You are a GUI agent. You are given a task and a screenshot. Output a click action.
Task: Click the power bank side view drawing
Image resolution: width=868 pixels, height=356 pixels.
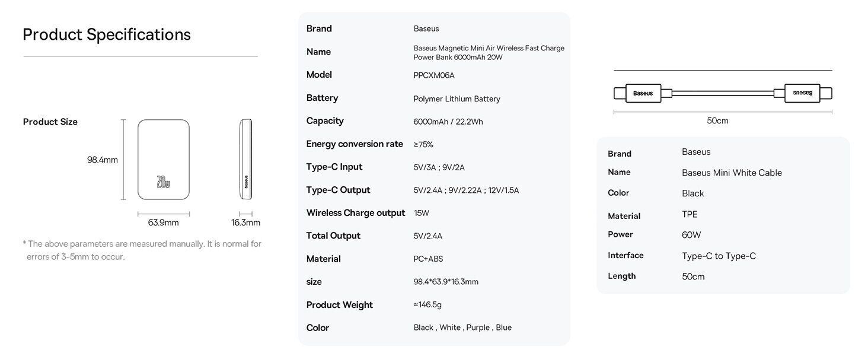click(245, 159)
